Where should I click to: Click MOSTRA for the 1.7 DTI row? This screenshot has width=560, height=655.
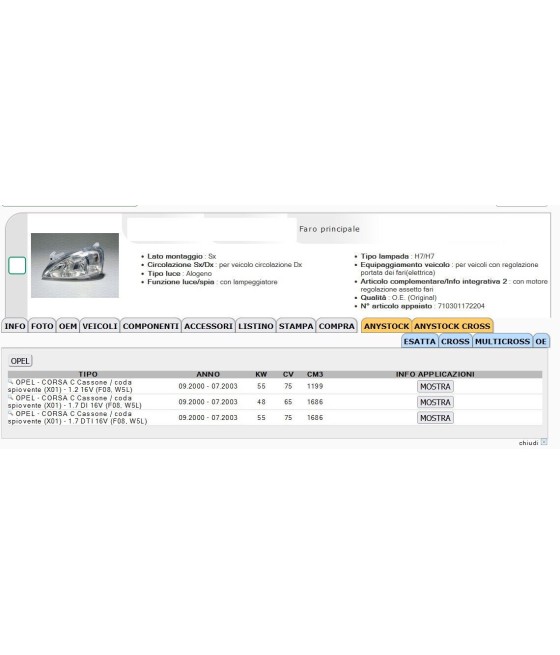(435, 418)
